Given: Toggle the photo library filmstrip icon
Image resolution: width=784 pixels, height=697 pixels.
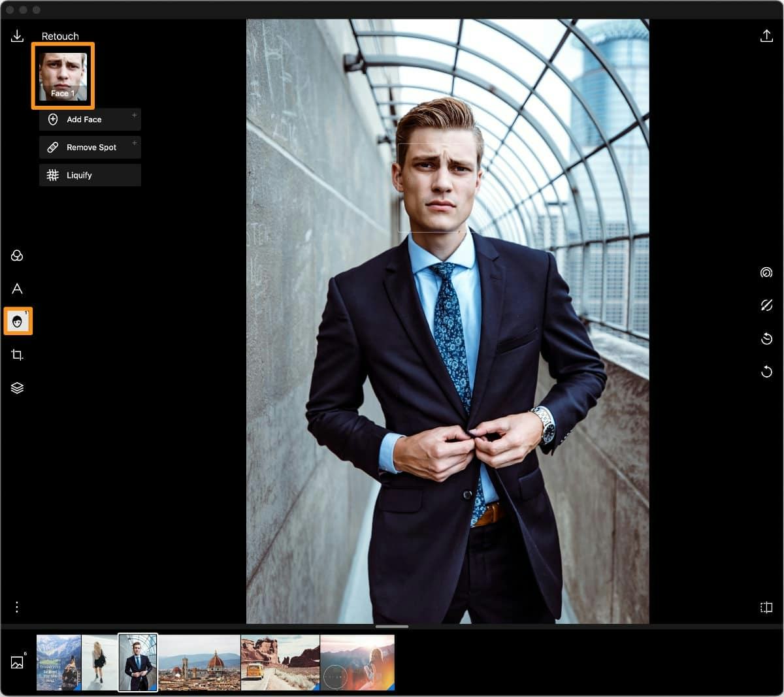Looking at the screenshot, I should coord(17,663).
